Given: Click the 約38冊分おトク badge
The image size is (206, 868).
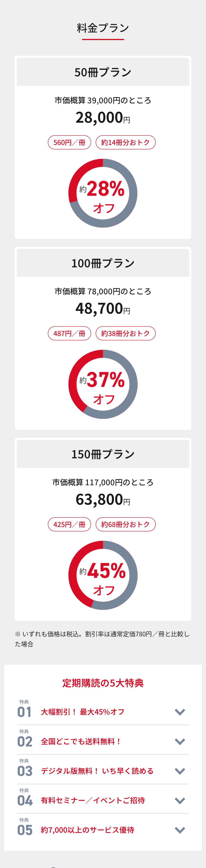Looking at the screenshot, I should click(x=126, y=333).
